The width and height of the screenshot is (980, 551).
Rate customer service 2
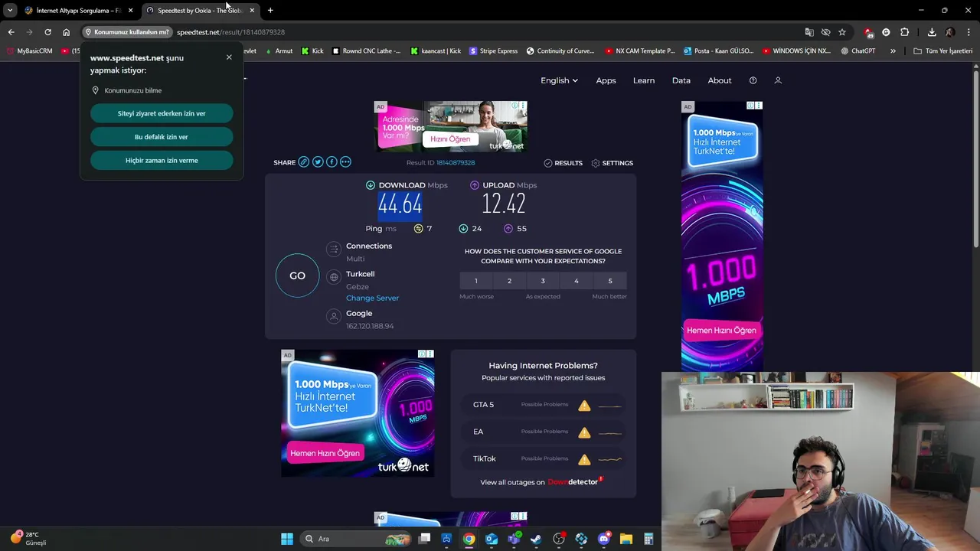(509, 281)
